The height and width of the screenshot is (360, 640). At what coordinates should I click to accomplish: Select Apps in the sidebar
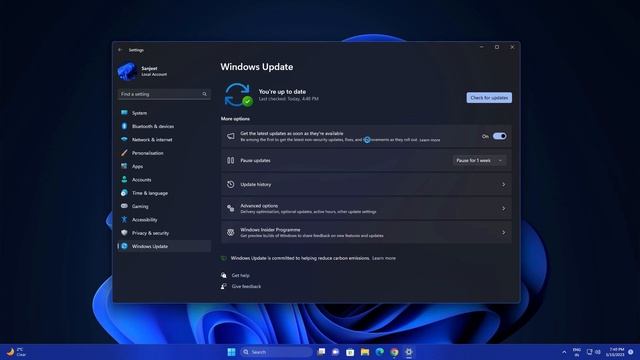click(164, 167)
